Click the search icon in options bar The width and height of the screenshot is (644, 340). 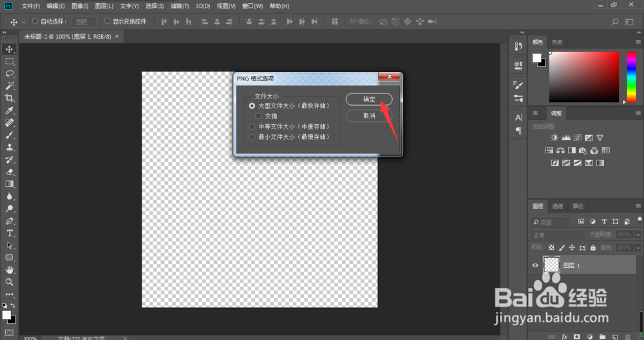point(615,21)
